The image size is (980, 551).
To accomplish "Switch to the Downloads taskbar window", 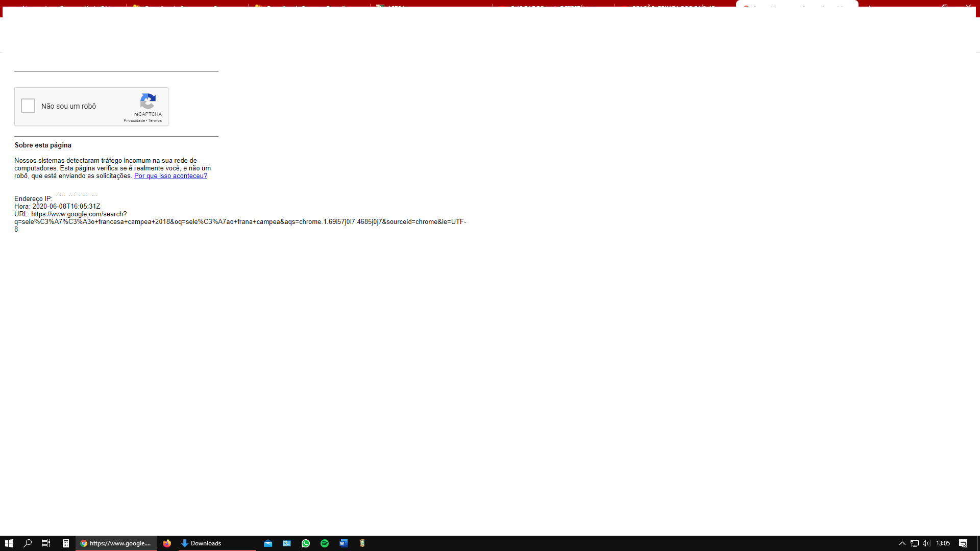I will pyautogui.click(x=217, y=543).
